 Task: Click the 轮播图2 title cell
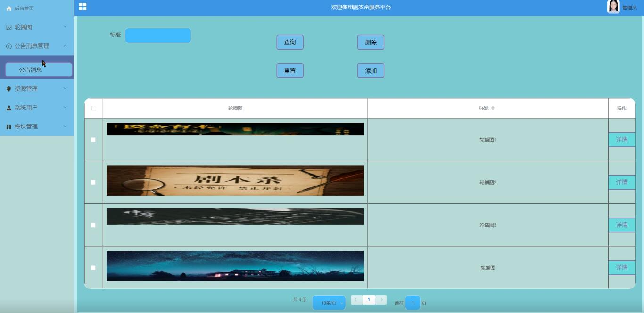tap(488, 182)
